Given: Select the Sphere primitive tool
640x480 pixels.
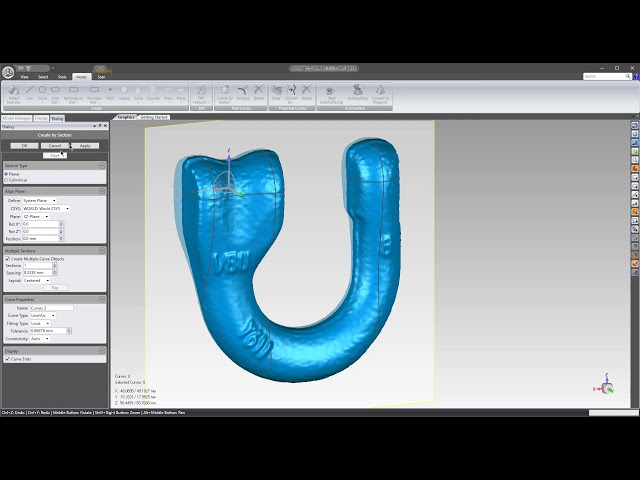Looking at the screenshot, I should pyautogui.click(x=124, y=93).
